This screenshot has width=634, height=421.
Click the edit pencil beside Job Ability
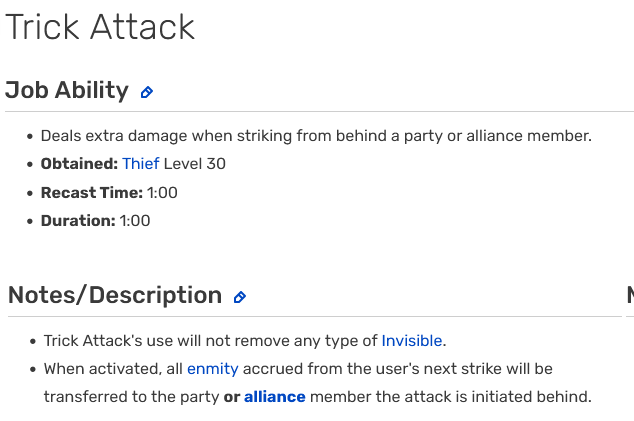point(147,92)
